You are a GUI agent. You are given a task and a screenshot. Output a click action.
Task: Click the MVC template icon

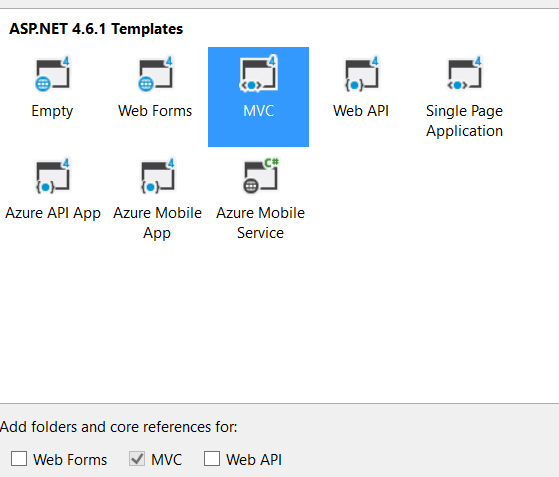258,74
